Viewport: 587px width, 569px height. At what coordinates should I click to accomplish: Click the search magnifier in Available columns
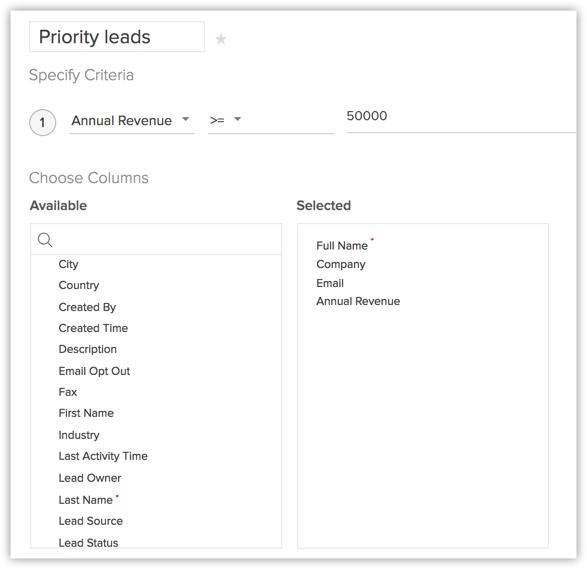coord(45,240)
